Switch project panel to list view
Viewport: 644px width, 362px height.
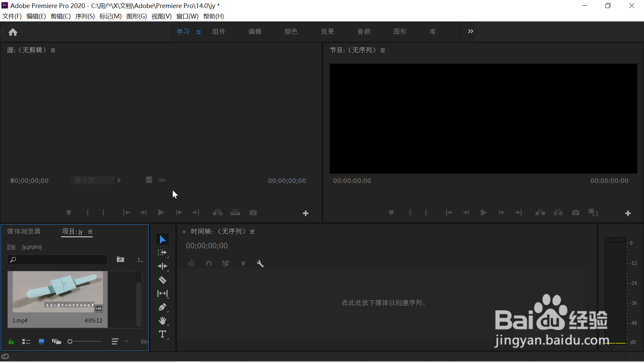pos(26,342)
